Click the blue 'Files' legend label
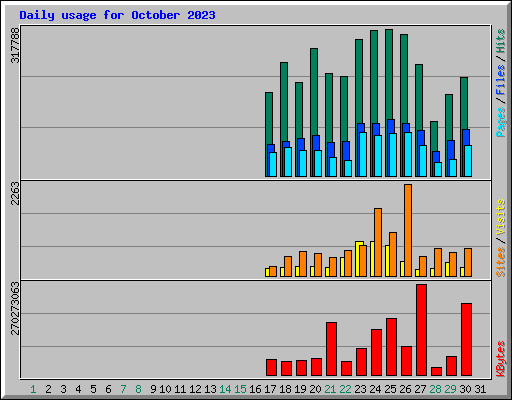The height and width of the screenshot is (400, 512). click(501, 80)
